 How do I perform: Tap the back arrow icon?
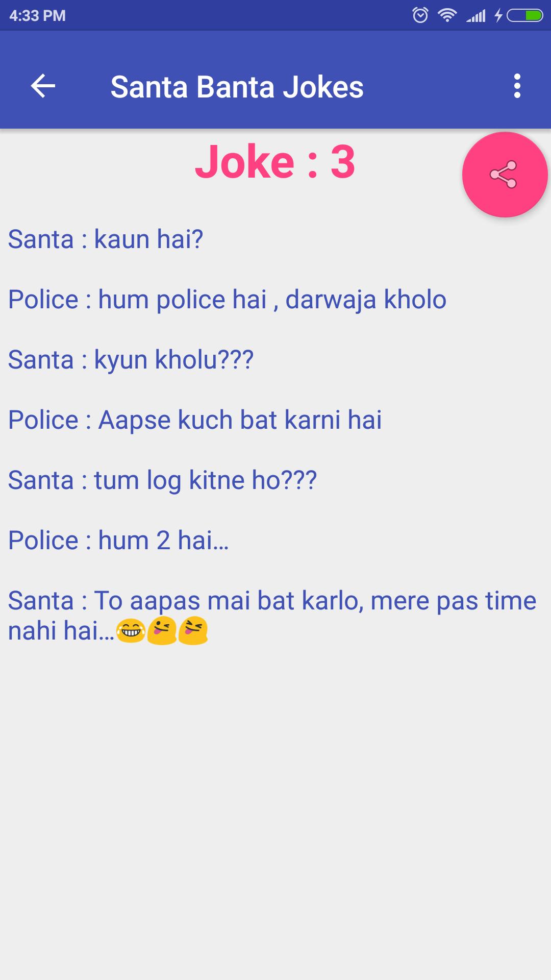[x=43, y=86]
